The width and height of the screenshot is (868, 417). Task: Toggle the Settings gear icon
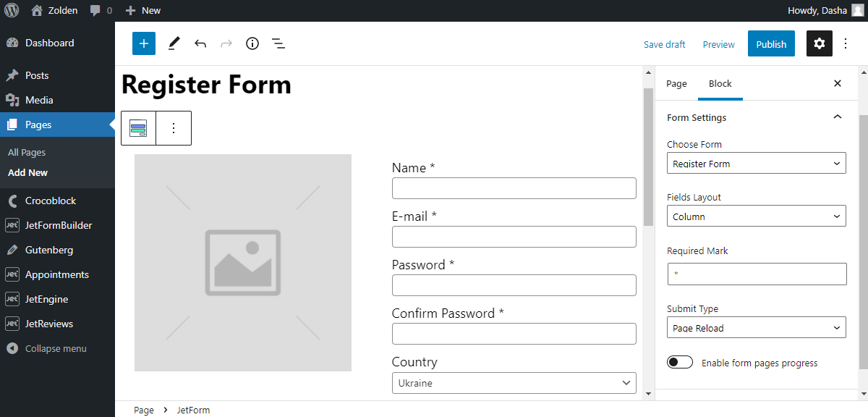pos(819,43)
